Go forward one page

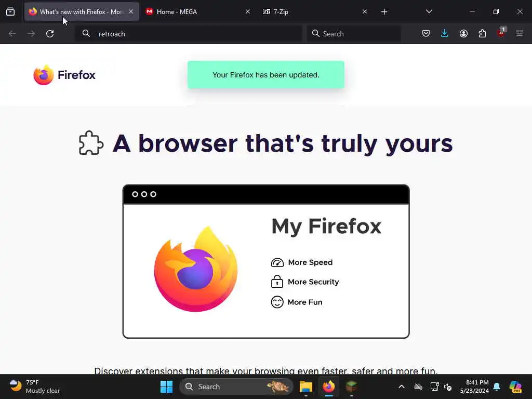pos(31,34)
